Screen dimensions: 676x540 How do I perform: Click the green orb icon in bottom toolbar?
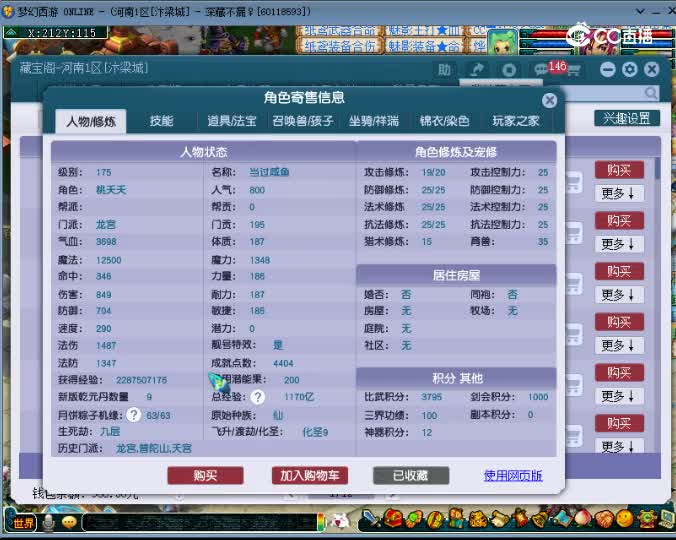[414, 519]
